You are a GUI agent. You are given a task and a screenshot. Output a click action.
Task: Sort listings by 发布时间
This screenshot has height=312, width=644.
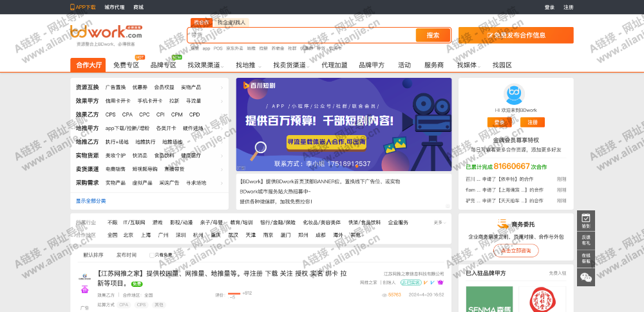pyautogui.click(x=126, y=255)
